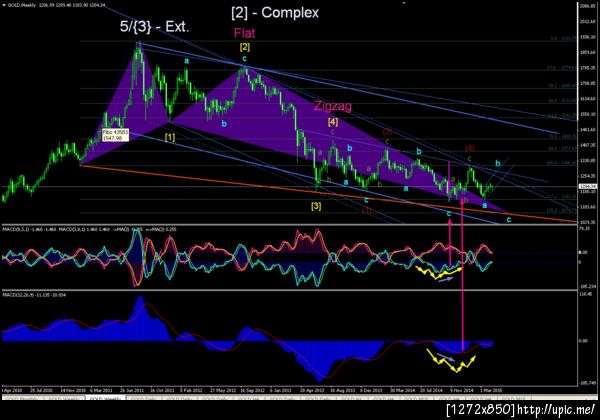Click the '1 Mar 2015' date on time axis
Image resolution: width=600 pixels, height=420 pixels.
pyautogui.click(x=491, y=391)
